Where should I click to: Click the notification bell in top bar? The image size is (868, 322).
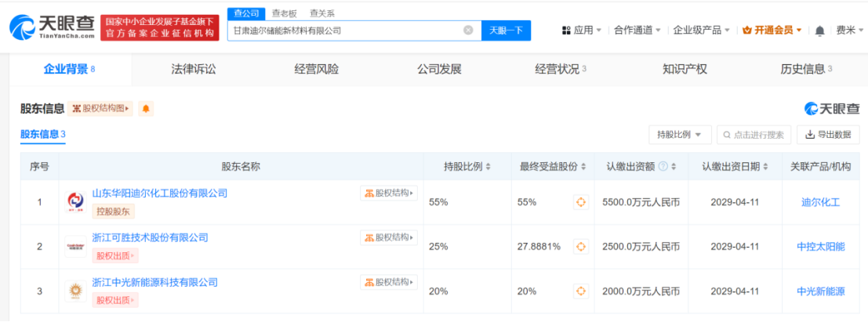[x=819, y=31]
